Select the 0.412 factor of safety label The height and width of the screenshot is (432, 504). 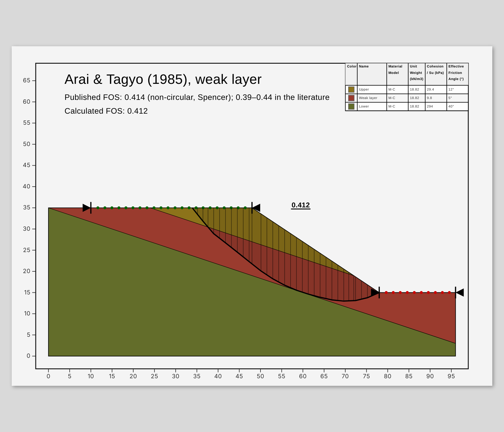pos(301,205)
